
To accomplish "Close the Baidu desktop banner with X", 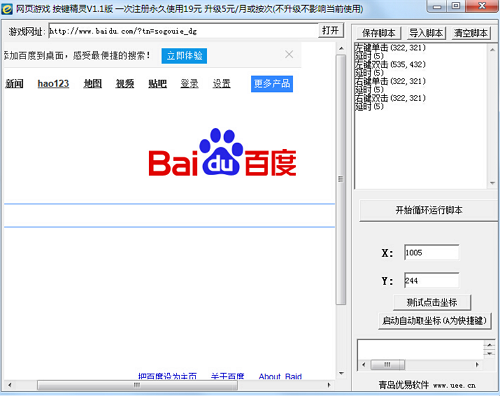I will pyautogui.click(x=289, y=54).
